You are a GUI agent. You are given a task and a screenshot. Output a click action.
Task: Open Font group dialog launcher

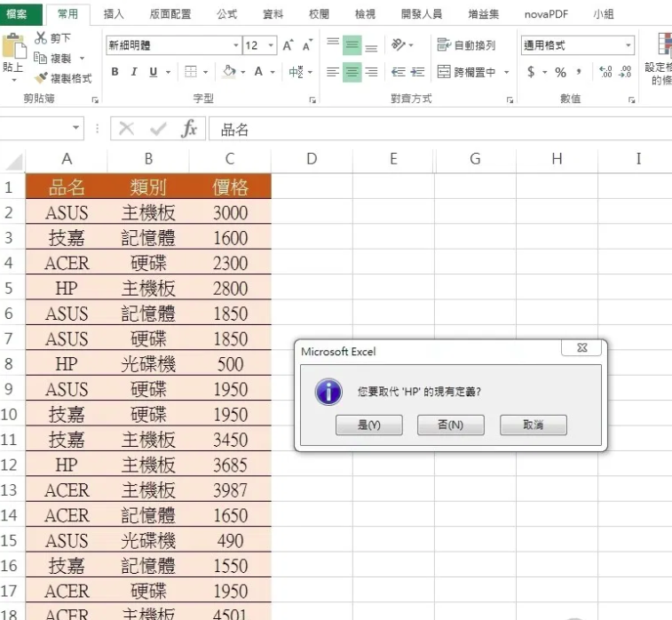click(x=312, y=99)
